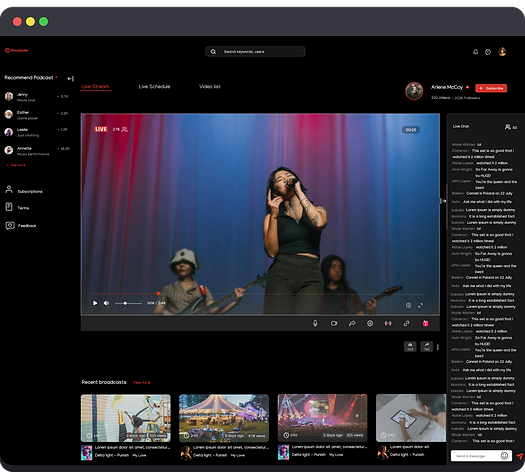Click the clock icon beside the bell
Viewport: 525px width, 472px height.
(488, 52)
